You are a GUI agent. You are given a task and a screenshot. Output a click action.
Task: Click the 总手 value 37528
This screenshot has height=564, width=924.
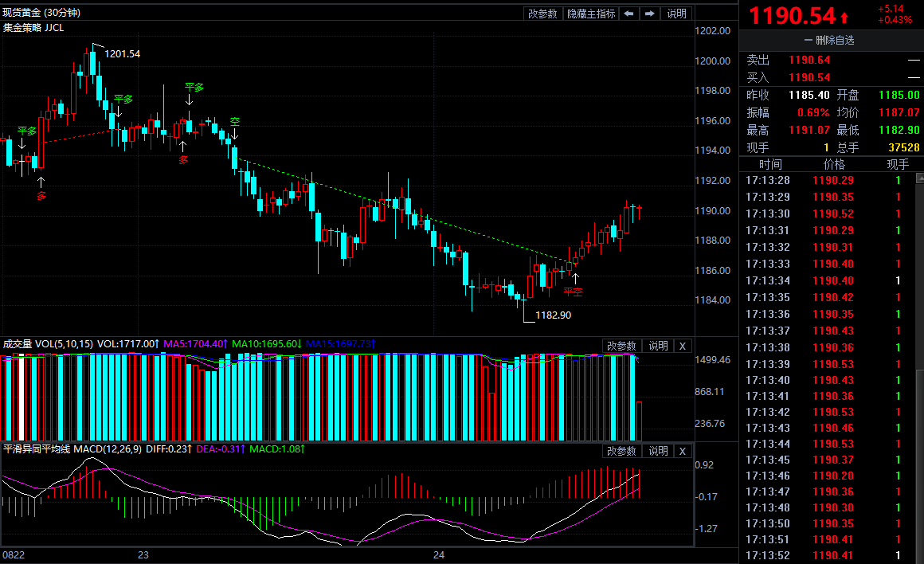[904, 147]
